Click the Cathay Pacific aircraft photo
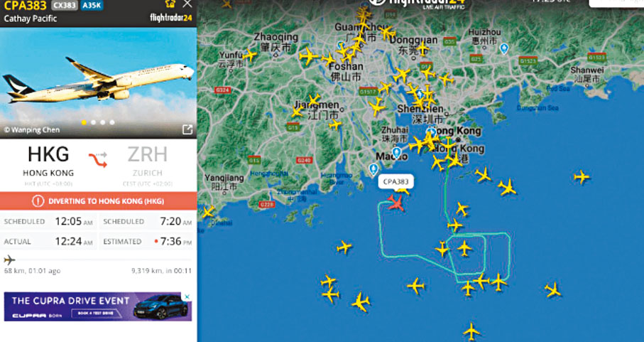 (x=98, y=82)
